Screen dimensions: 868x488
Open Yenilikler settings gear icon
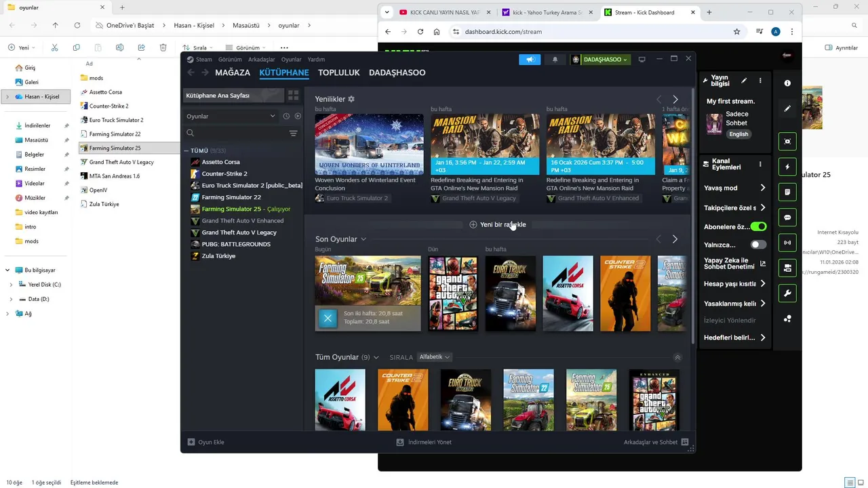click(351, 99)
